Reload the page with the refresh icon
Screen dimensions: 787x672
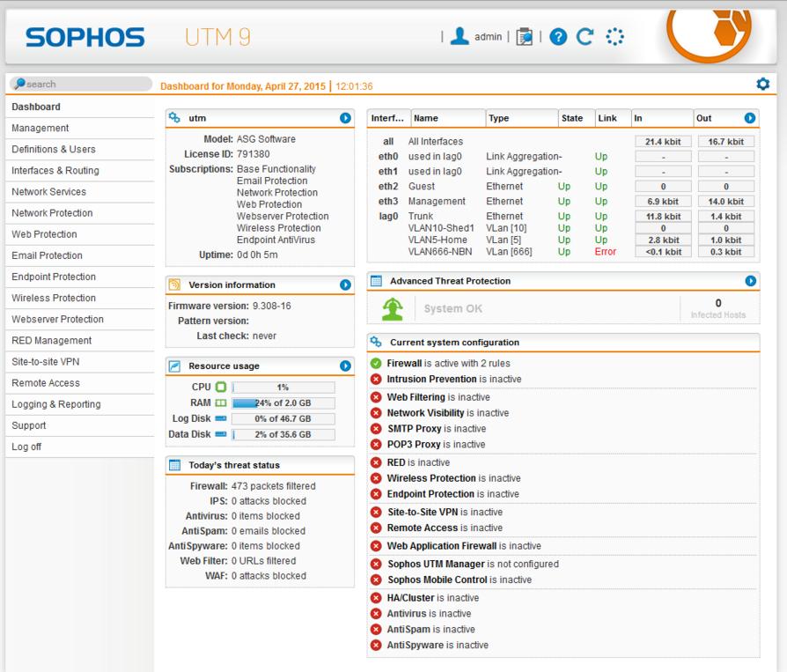585,37
